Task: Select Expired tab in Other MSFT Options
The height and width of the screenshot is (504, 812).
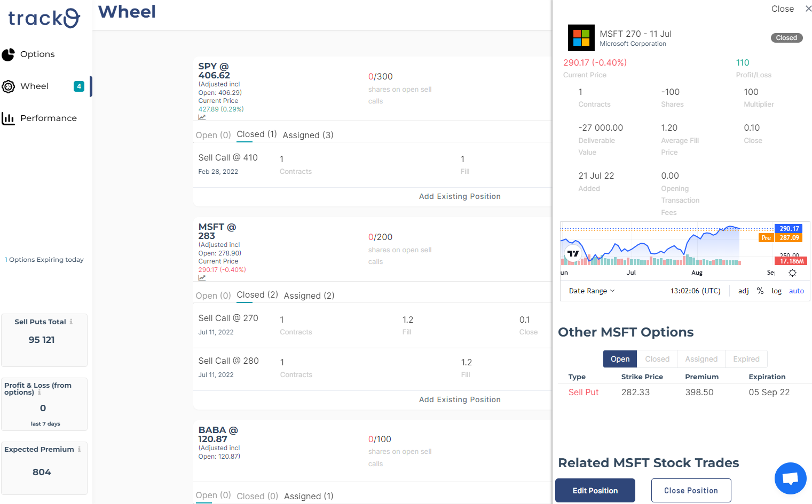Action: pyautogui.click(x=746, y=359)
